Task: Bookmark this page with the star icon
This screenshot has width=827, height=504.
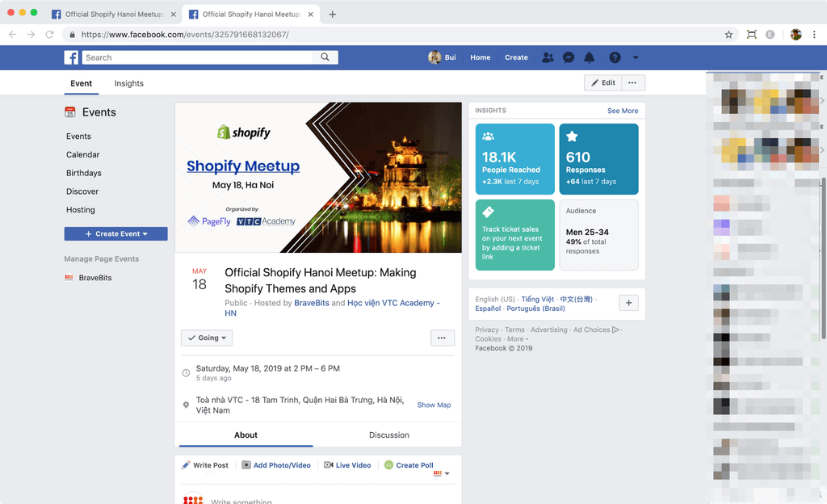Action: coord(728,35)
